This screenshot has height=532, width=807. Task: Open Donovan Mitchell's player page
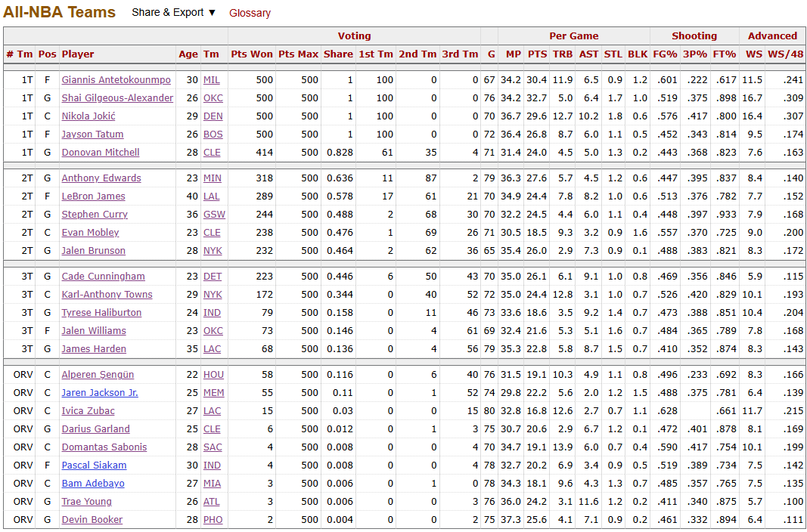click(101, 152)
